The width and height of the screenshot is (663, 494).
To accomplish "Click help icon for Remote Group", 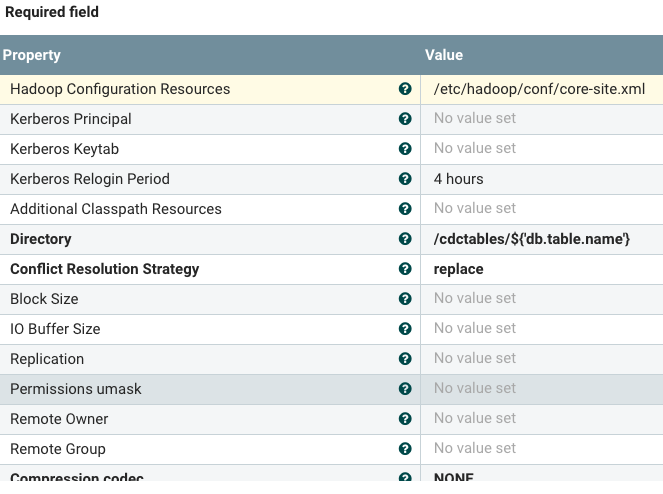I will pos(405,449).
